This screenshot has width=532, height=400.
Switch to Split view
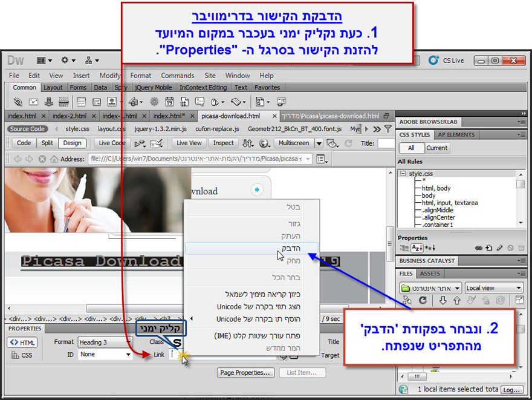[x=47, y=143]
